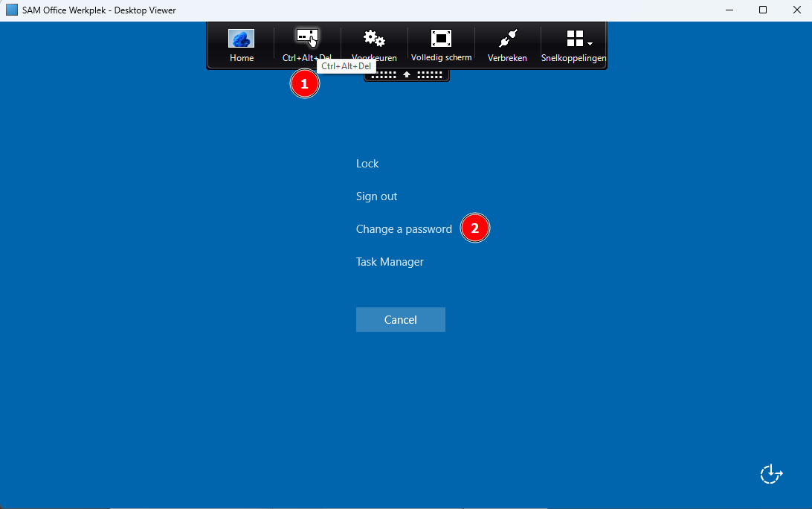Click the SAM Office Werkplek title bar icon
This screenshot has width=812, height=509.
pos(12,10)
